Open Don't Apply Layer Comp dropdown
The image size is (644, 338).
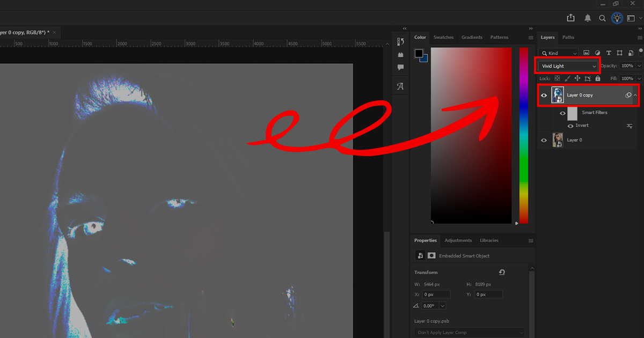(469, 333)
